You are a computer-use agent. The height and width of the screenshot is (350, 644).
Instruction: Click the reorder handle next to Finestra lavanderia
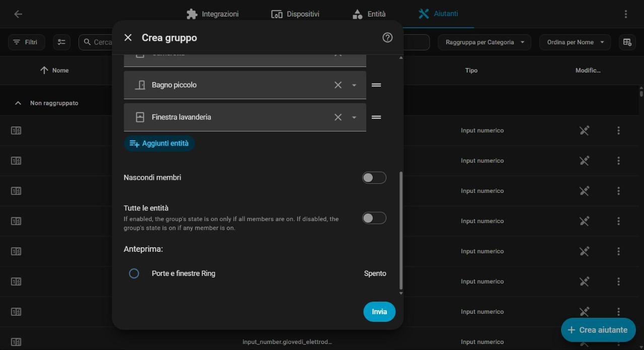376,117
